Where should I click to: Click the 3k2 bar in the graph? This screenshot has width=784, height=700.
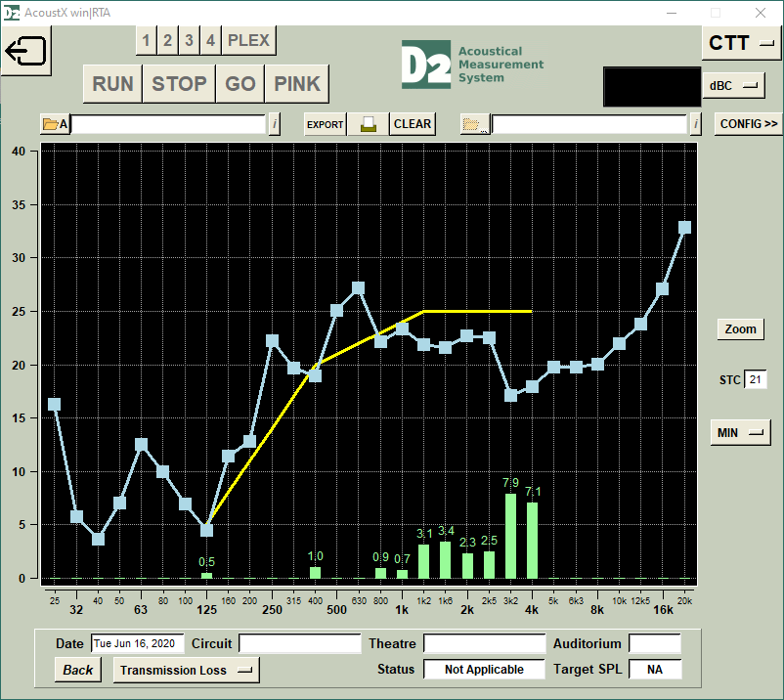510,536
